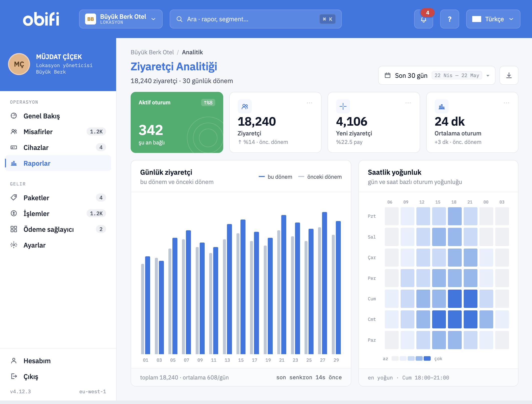Click the Cmt 15 heatmap cell
Image resolution: width=532 pixels, height=404 pixels.
pyautogui.click(x=439, y=319)
